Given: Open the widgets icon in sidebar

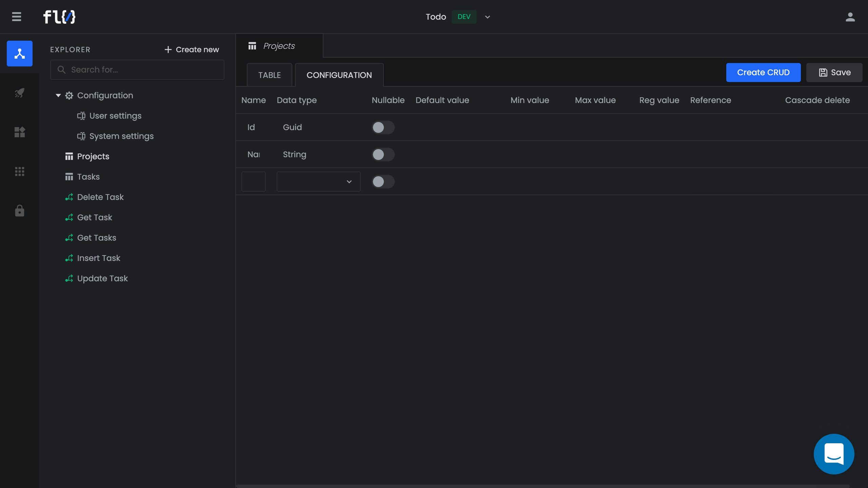Looking at the screenshot, I should point(20,132).
